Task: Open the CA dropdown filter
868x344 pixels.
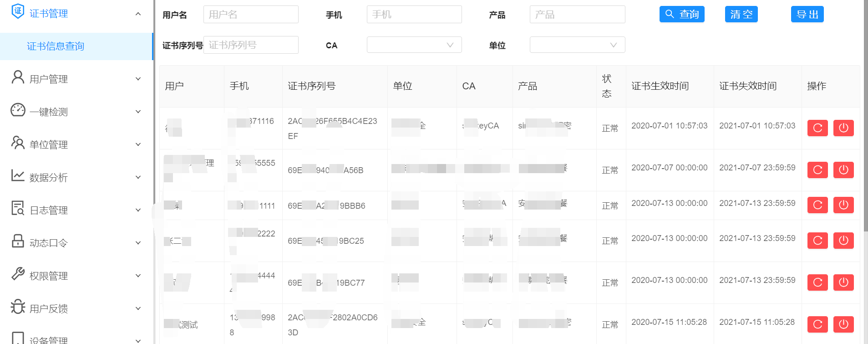Action: click(414, 45)
